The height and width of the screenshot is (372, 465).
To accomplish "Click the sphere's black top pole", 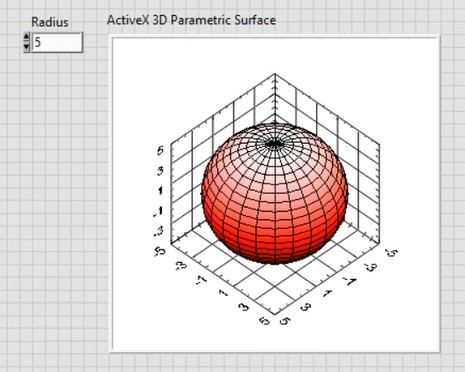I will (x=275, y=144).
